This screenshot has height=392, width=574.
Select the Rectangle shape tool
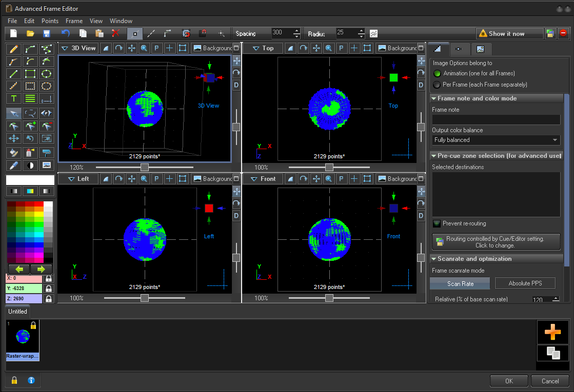(x=30, y=74)
